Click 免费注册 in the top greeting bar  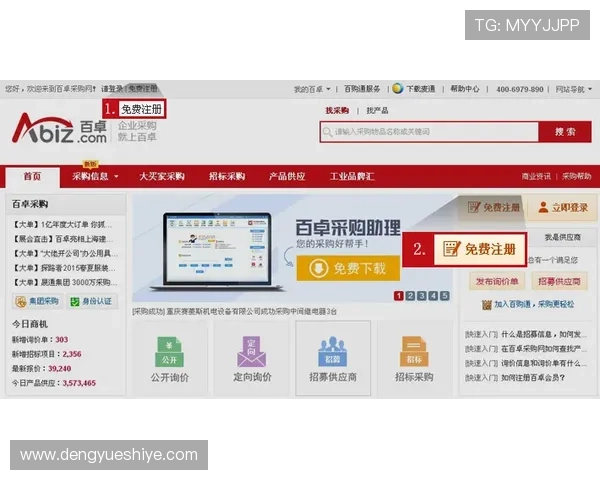coord(142,89)
